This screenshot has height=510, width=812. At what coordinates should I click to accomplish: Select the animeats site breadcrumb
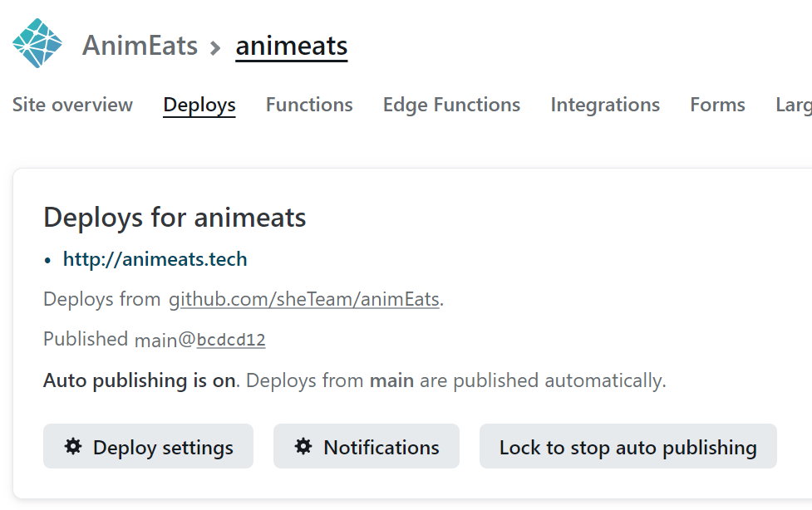(291, 46)
